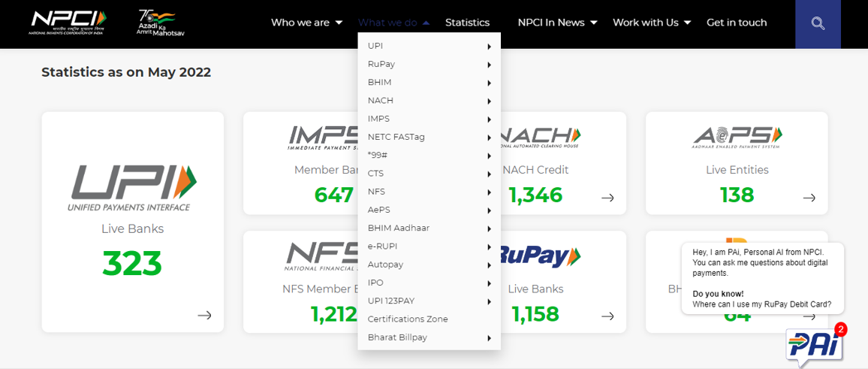Viewport: 868px width, 369px height.
Task: Expand the NPCI In News menu
Action: click(557, 23)
